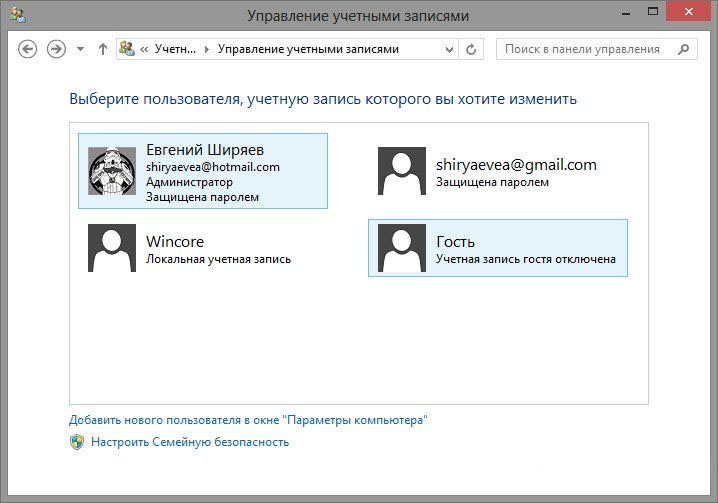Expand the « breadcrumb chevron in address bar
Screen dimensions: 718x503
point(145,49)
